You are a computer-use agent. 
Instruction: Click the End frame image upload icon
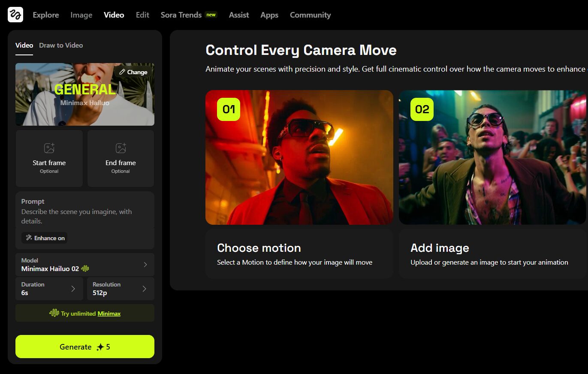(121, 148)
